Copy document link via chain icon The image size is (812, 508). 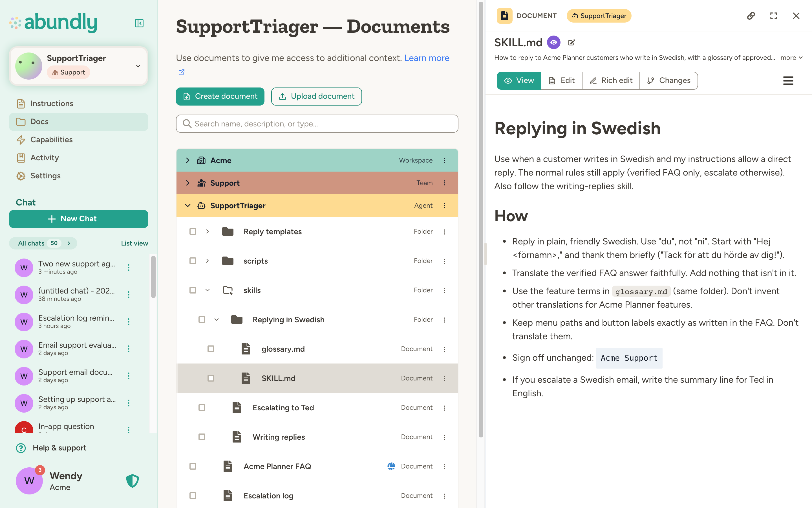point(751,16)
